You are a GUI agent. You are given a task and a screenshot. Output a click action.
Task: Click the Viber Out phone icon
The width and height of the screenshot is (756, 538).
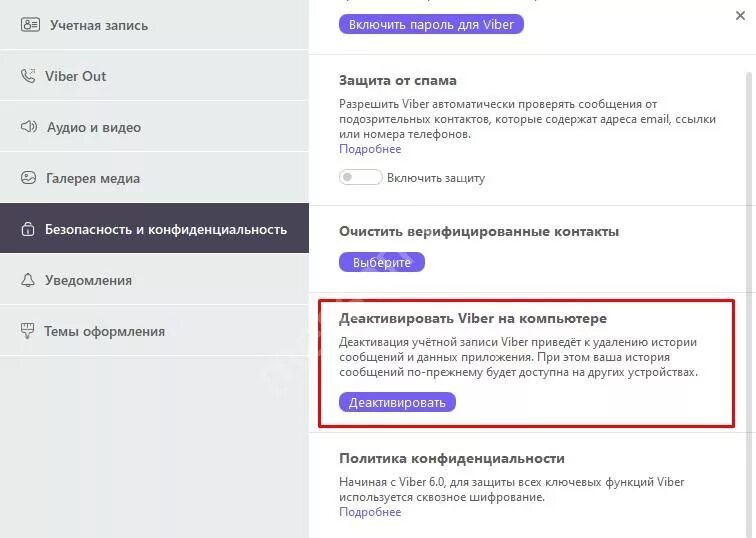pos(28,76)
